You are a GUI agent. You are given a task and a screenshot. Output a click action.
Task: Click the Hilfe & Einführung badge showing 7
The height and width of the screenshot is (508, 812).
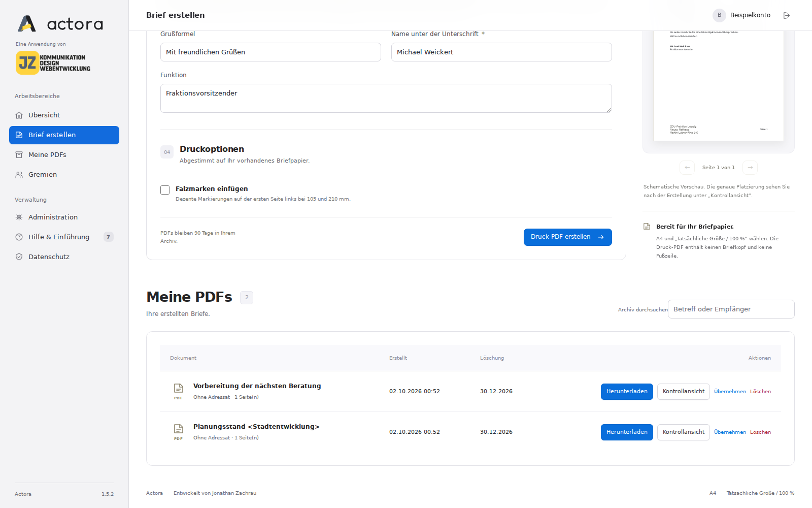click(x=108, y=237)
